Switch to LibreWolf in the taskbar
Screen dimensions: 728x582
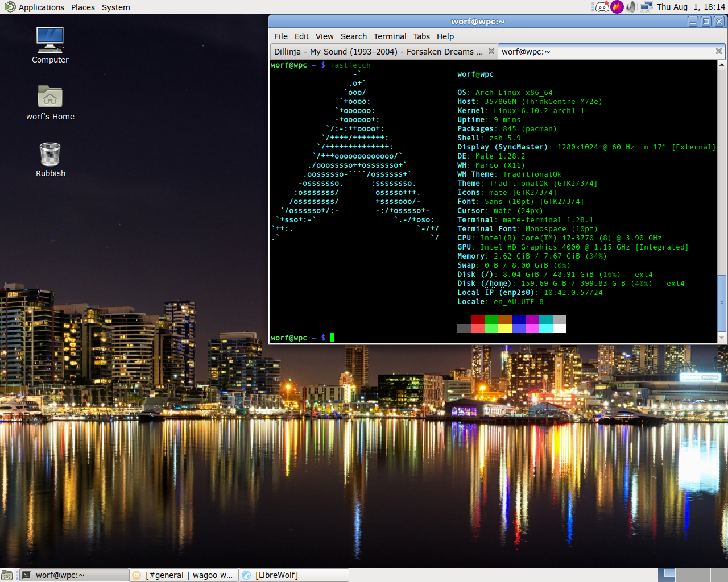point(293,575)
